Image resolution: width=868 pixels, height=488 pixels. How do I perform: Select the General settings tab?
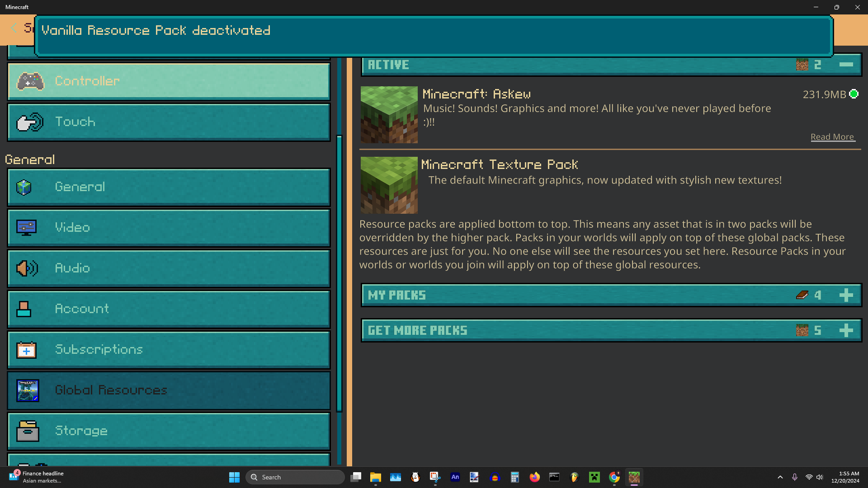coord(169,187)
